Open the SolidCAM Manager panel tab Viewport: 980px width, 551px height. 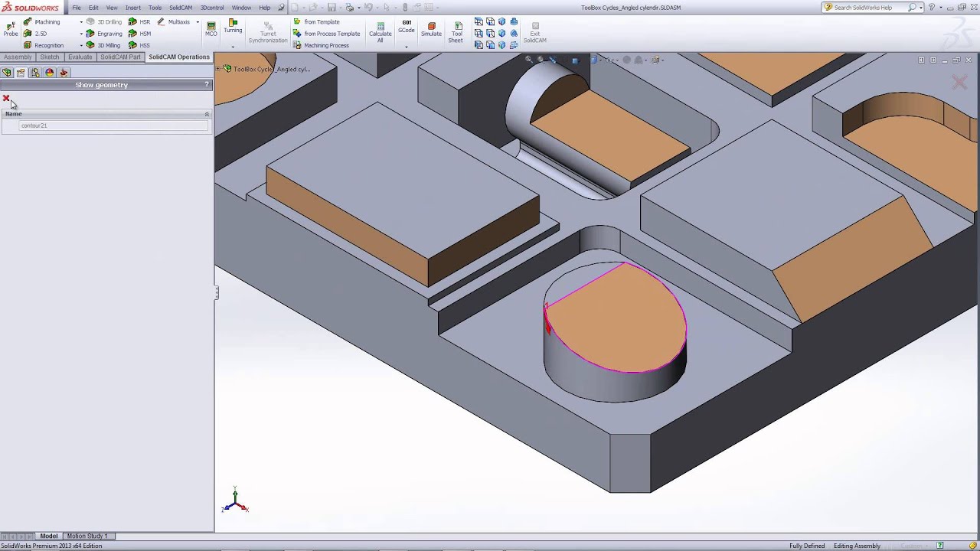point(64,73)
